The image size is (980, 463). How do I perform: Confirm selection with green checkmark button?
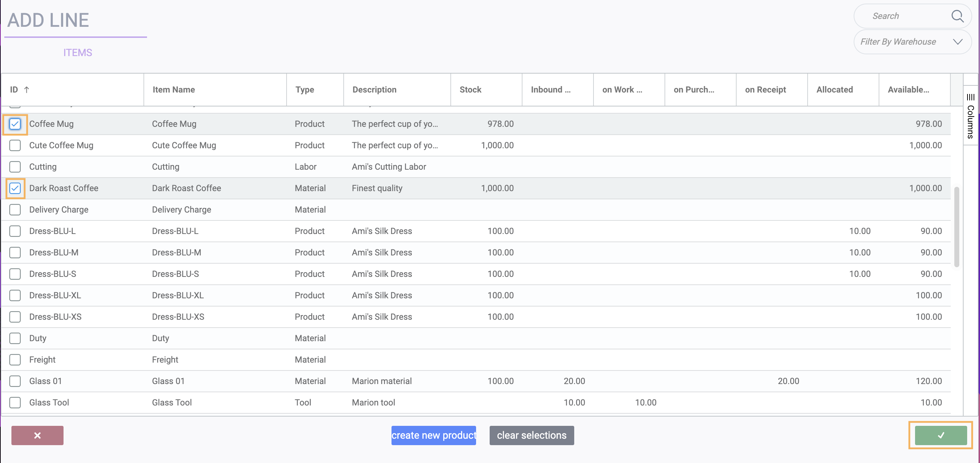pyautogui.click(x=940, y=435)
